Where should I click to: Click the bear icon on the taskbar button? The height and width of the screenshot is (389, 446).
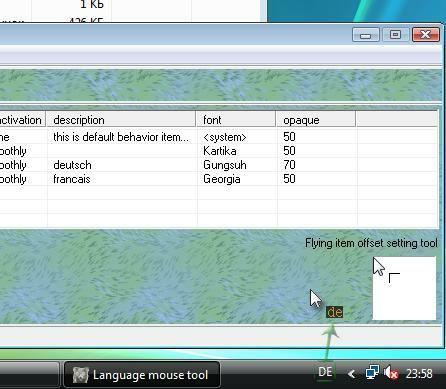[81, 375]
